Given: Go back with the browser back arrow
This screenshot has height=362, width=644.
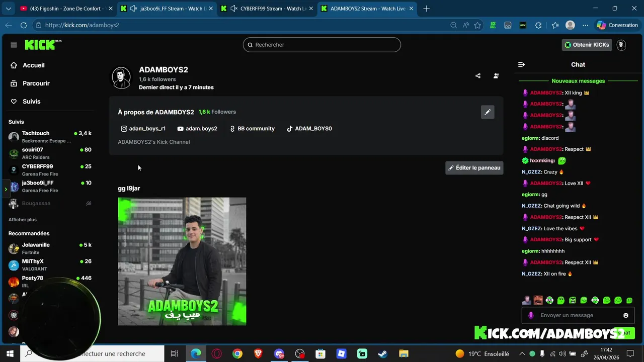Looking at the screenshot, I should coord(9,25).
